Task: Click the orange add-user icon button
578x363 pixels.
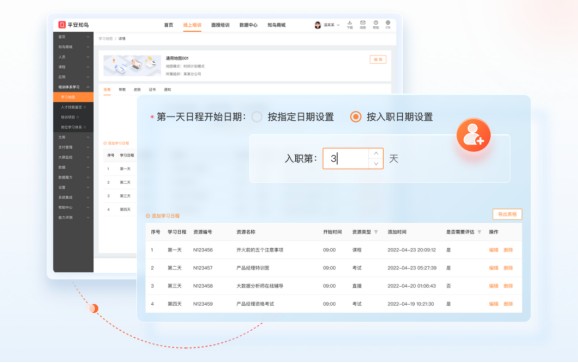Action: point(474,135)
